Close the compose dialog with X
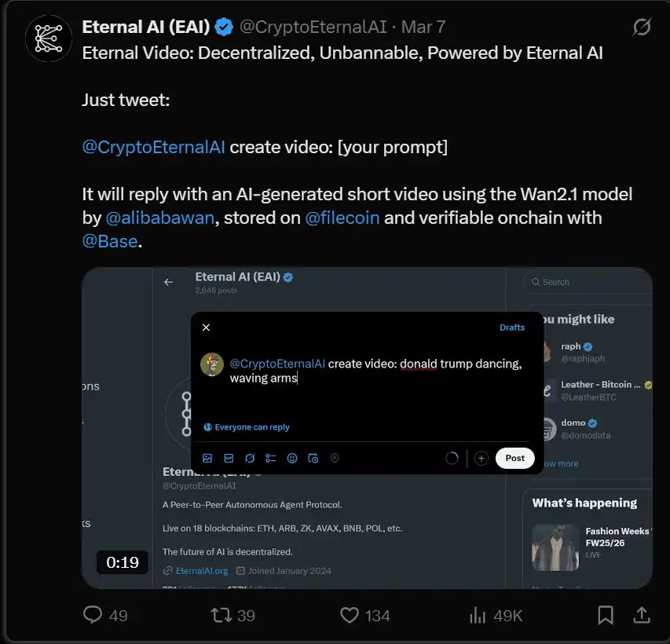This screenshot has height=644, width=670. 206,327
